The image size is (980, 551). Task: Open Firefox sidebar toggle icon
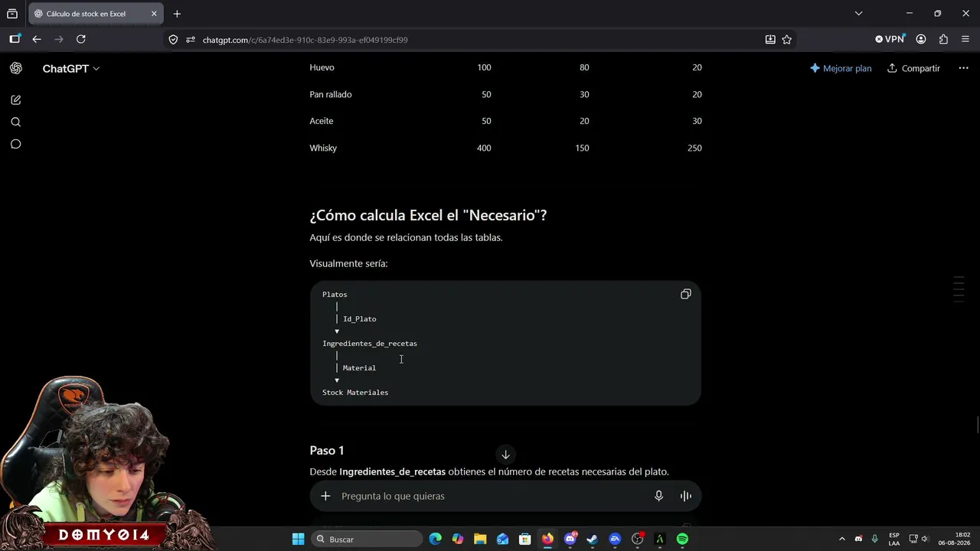pyautogui.click(x=15, y=39)
